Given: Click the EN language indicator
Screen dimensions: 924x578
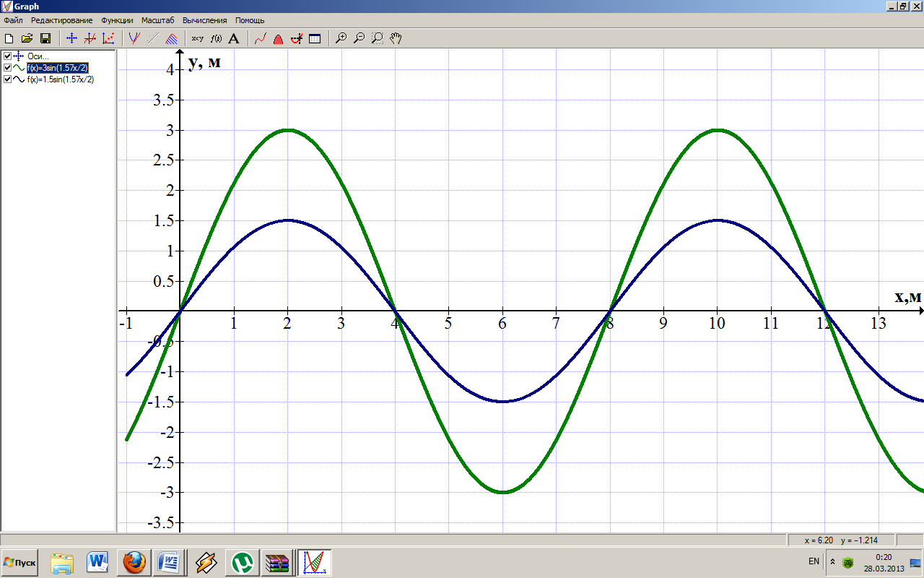Looking at the screenshot, I should (x=814, y=561).
